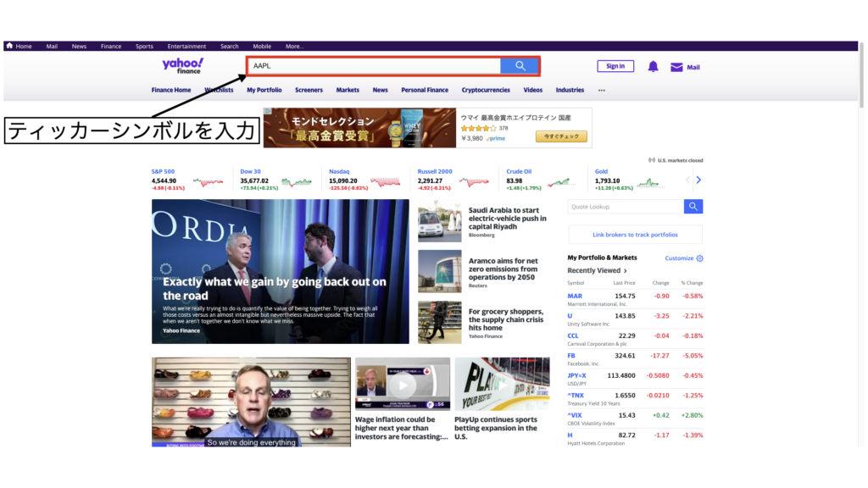Expand Recently Viewed list
The width and height of the screenshot is (868, 488).
click(597, 270)
